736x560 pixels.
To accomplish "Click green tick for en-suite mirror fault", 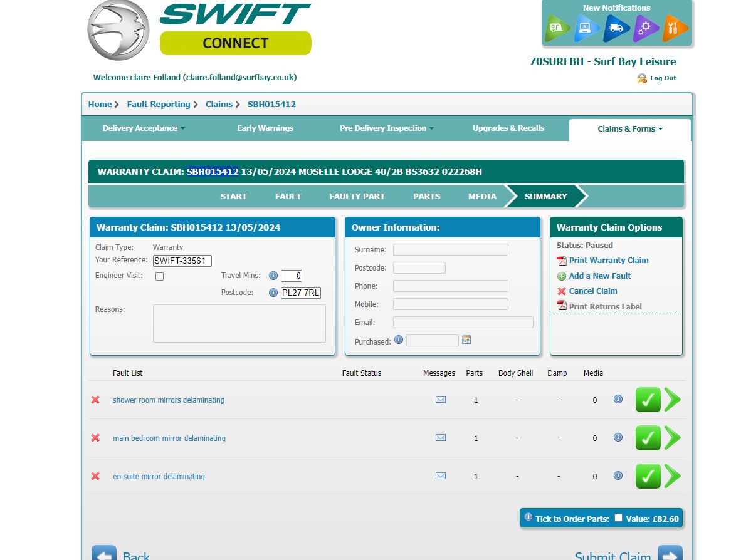I will 648,477.
